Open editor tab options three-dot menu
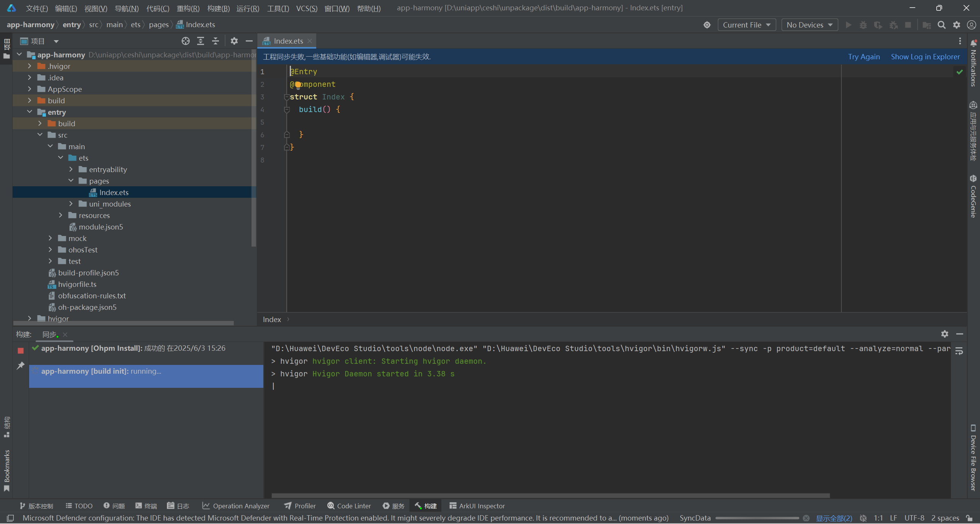This screenshot has width=980, height=524. (960, 41)
